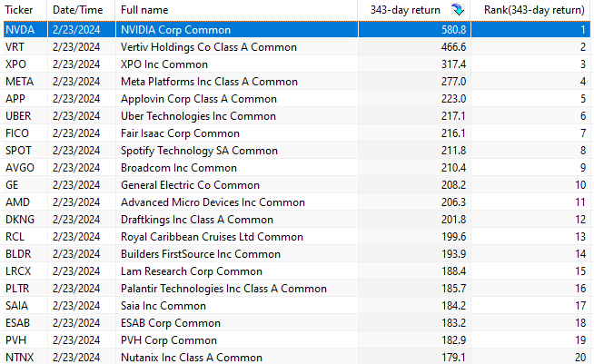The height and width of the screenshot is (364, 594).
Task: Click 'Broadcom Inc Common'
Action: pyautogui.click(x=179, y=168)
